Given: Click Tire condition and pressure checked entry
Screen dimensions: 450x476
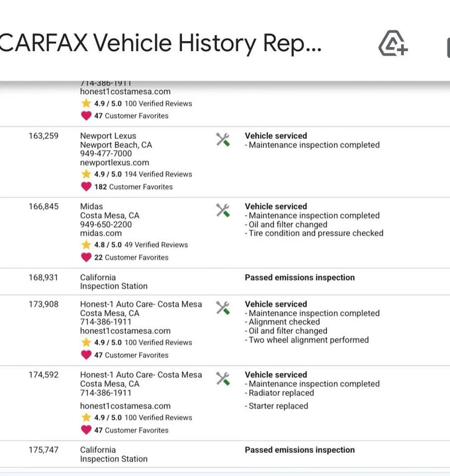Looking at the screenshot, I should click(x=314, y=233).
